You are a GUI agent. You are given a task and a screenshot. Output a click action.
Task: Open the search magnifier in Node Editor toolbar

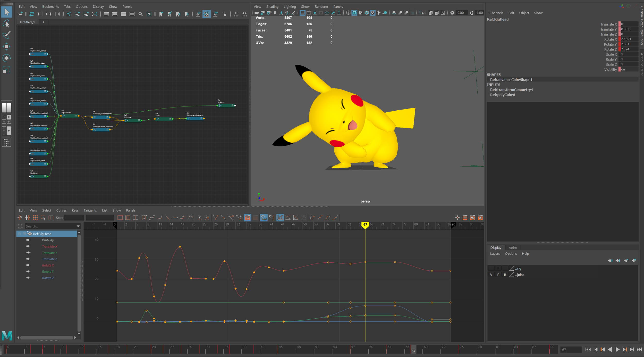coord(141,14)
